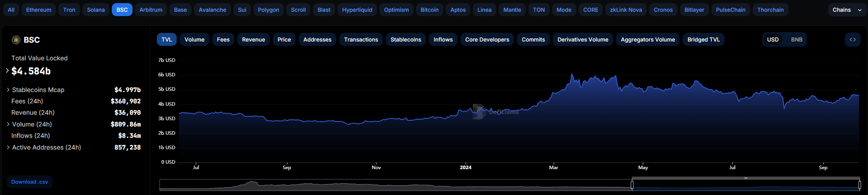The image size is (868, 195).
Task: Switch denomination to USD
Action: tap(773, 40)
